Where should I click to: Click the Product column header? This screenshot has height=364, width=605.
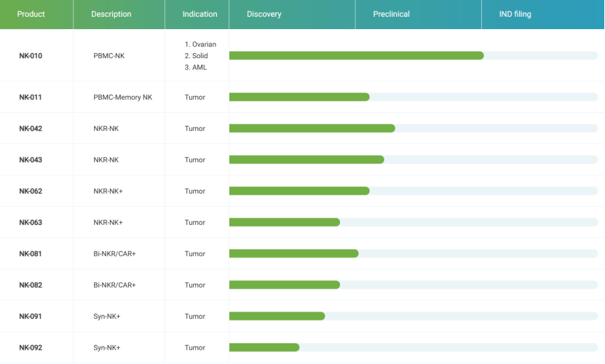click(31, 14)
